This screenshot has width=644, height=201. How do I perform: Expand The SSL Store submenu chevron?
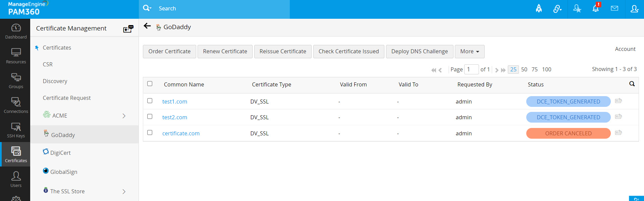(124, 192)
